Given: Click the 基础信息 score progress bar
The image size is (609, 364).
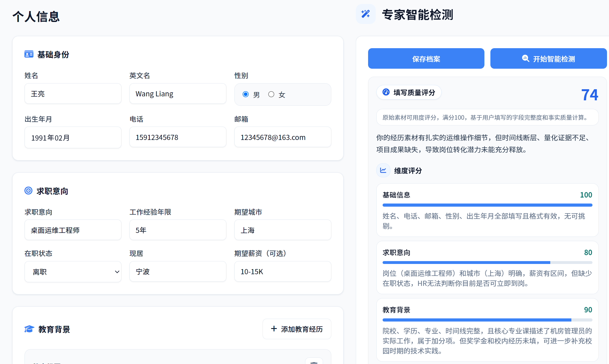Looking at the screenshot, I should point(487,205).
